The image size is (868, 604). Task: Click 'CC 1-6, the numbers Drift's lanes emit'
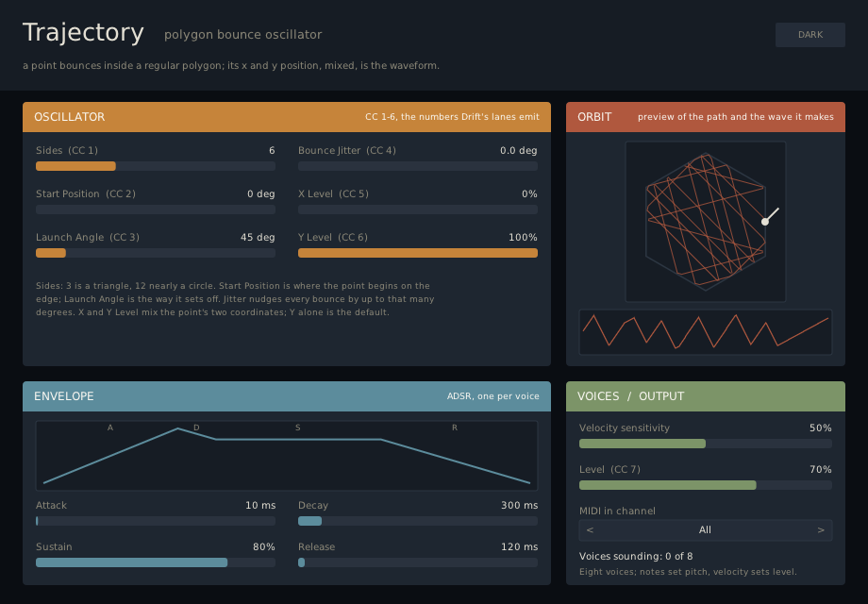click(452, 117)
